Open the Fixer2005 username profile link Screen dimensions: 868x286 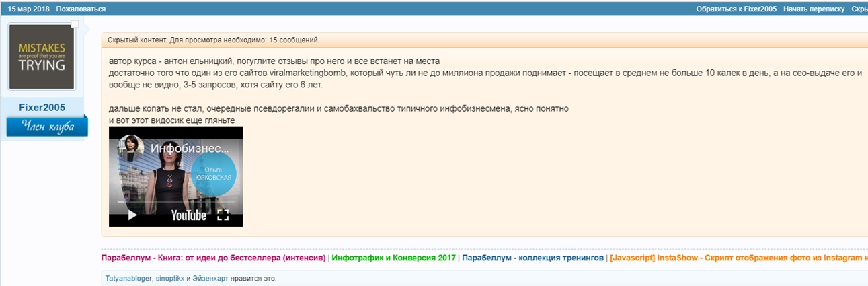click(x=42, y=108)
